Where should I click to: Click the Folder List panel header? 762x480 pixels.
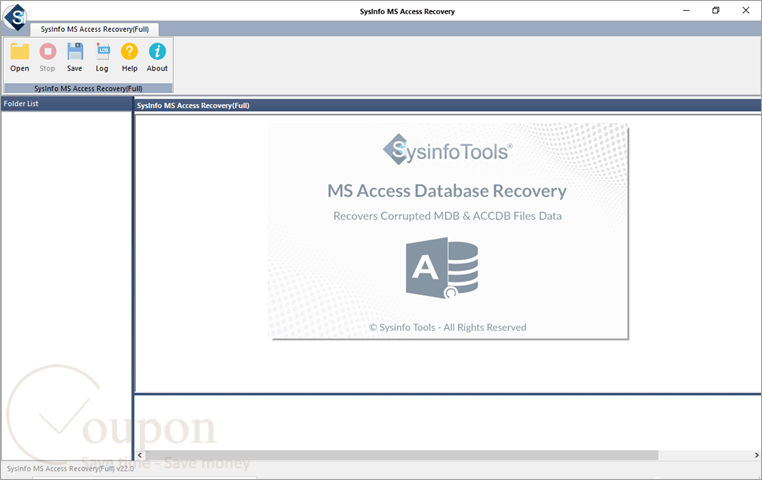pyautogui.click(x=67, y=103)
